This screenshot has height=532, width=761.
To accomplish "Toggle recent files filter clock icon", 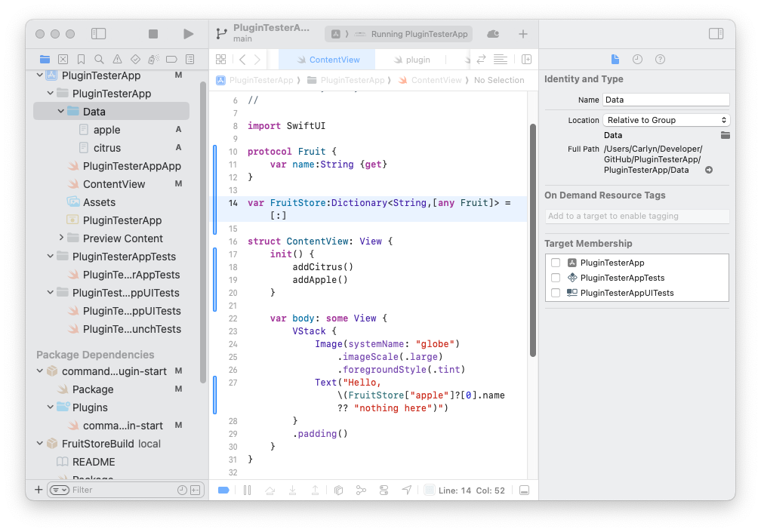I will pos(182,490).
